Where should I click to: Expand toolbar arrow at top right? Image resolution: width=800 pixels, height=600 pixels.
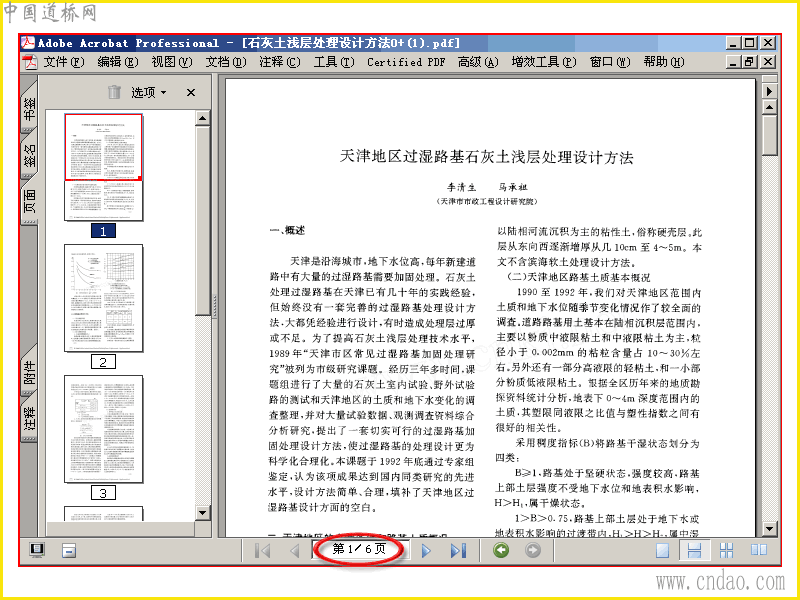tap(769, 91)
